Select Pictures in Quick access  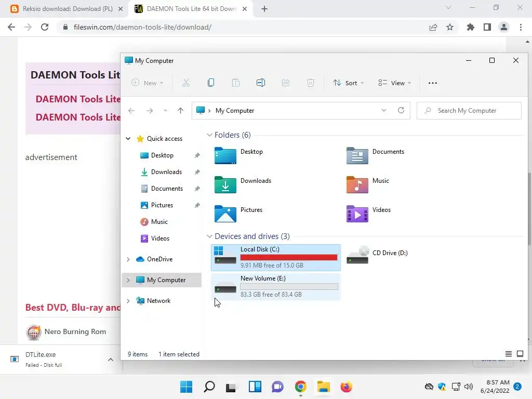[x=162, y=205]
